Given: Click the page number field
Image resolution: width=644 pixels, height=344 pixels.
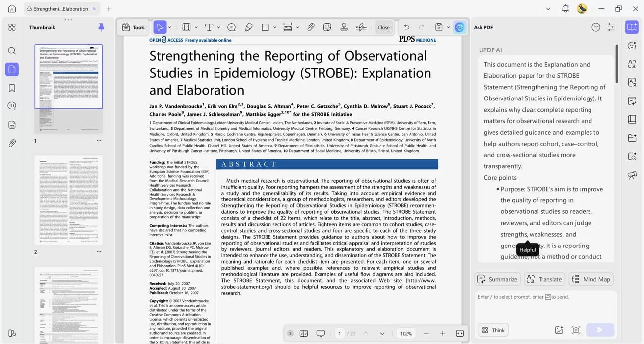Looking at the screenshot, I should click(340, 334).
